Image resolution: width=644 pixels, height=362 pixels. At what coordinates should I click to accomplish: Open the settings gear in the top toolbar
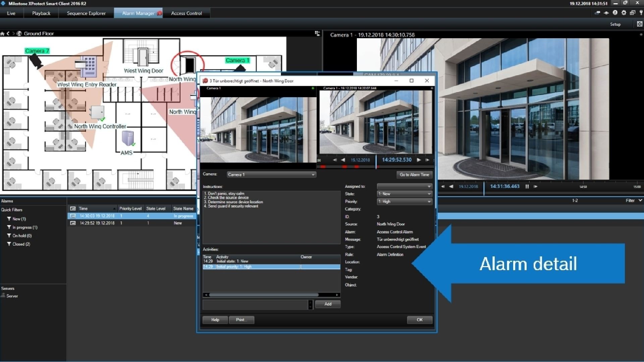[624, 13]
